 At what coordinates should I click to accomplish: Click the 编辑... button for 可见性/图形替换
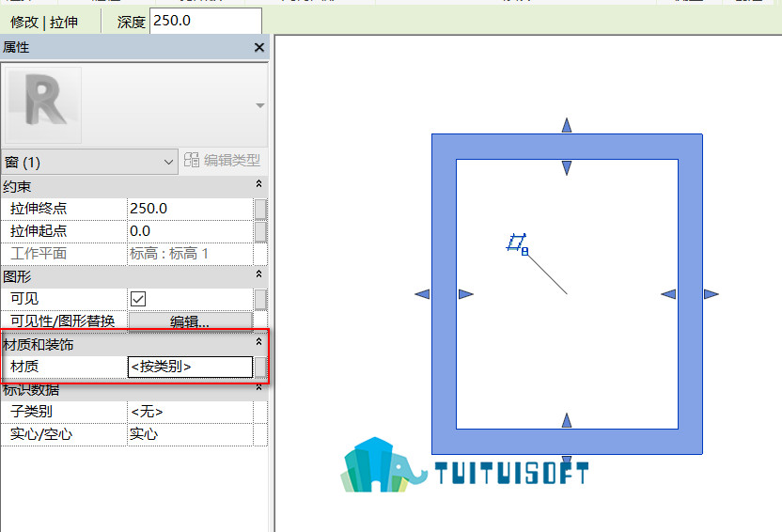point(191,321)
